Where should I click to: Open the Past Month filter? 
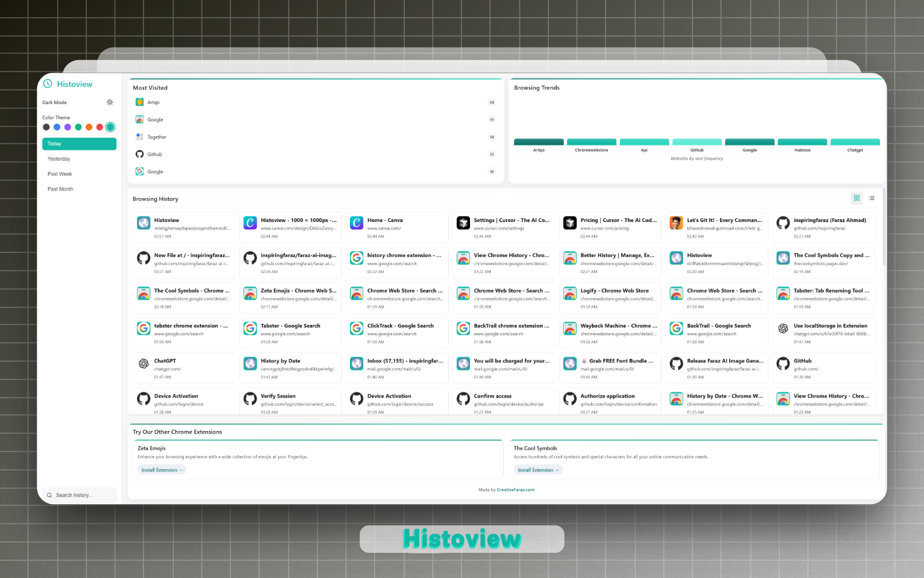coord(79,189)
